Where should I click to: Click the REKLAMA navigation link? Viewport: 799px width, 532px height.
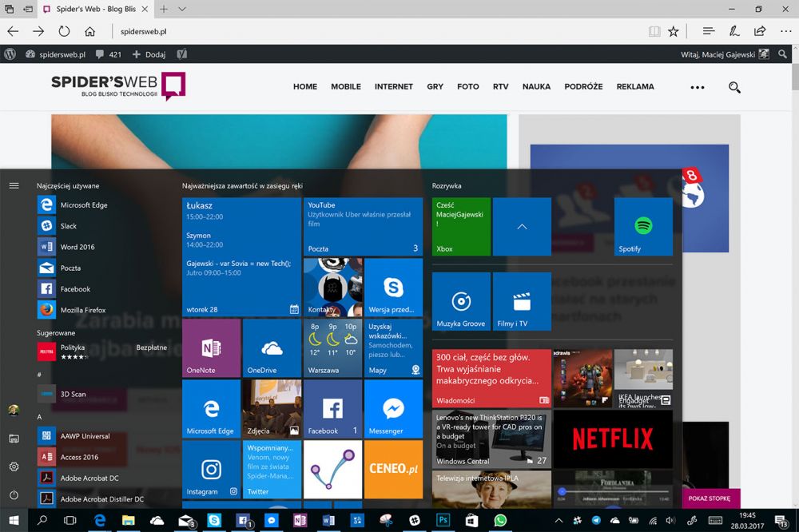coord(635,86)
